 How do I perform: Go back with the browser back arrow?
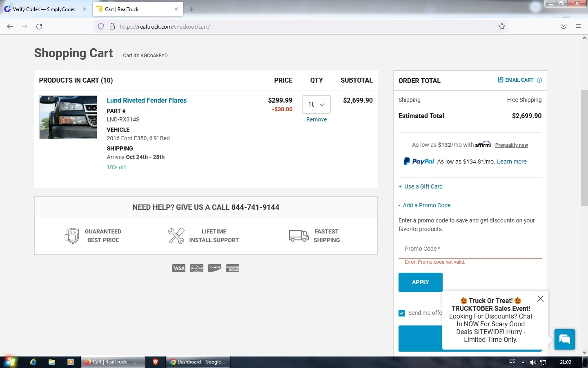coord(10,27)
